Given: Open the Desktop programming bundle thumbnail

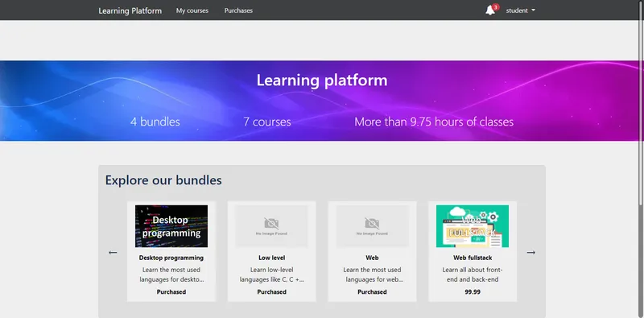Looking at the screenshot, I should point(171,226).
